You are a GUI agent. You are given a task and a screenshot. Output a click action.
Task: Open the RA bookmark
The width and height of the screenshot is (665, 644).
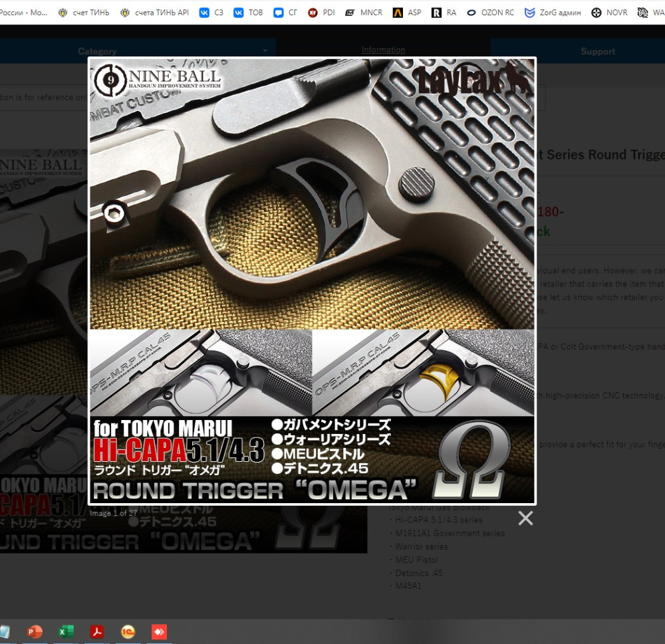coord(444,13)
